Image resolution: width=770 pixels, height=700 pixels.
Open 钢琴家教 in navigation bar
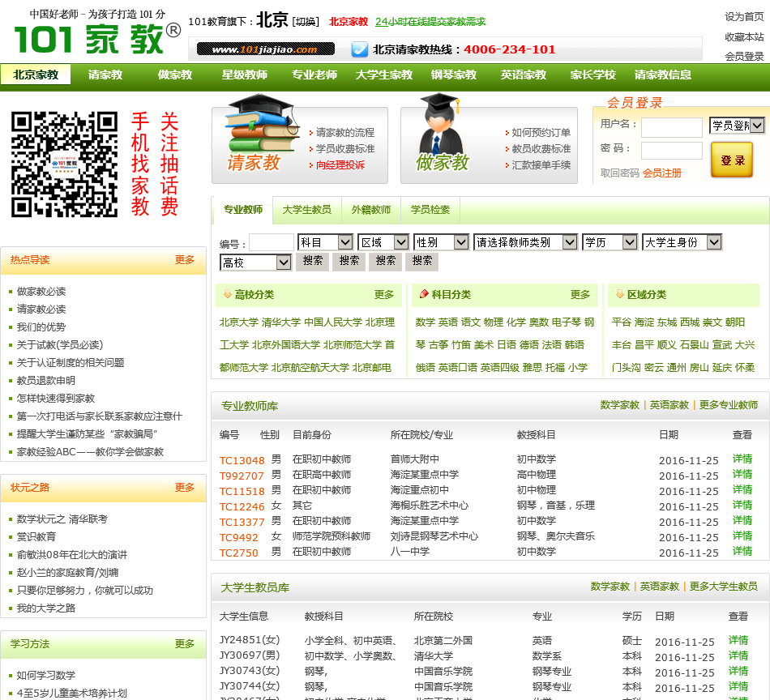coord(454,75)
